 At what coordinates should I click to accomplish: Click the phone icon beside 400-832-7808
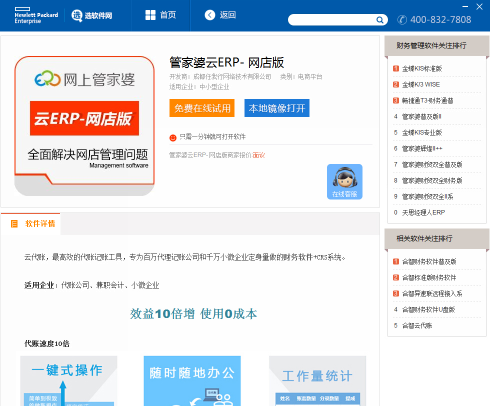pos(402,20)
